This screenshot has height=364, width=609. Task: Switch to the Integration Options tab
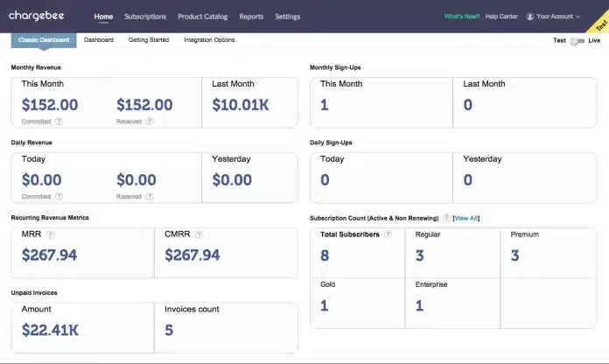(209, 40)
